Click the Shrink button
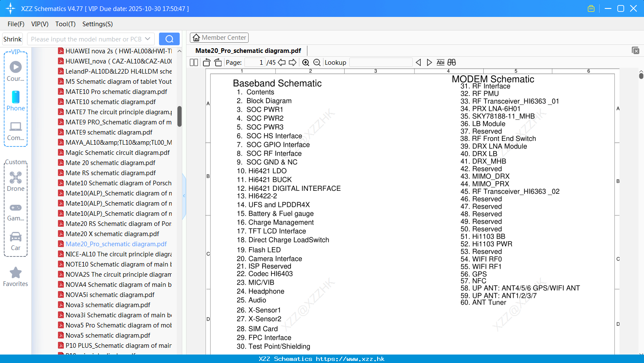Viewport: 644px width, 363px height. pyautogui.click(x=13, y=39)
